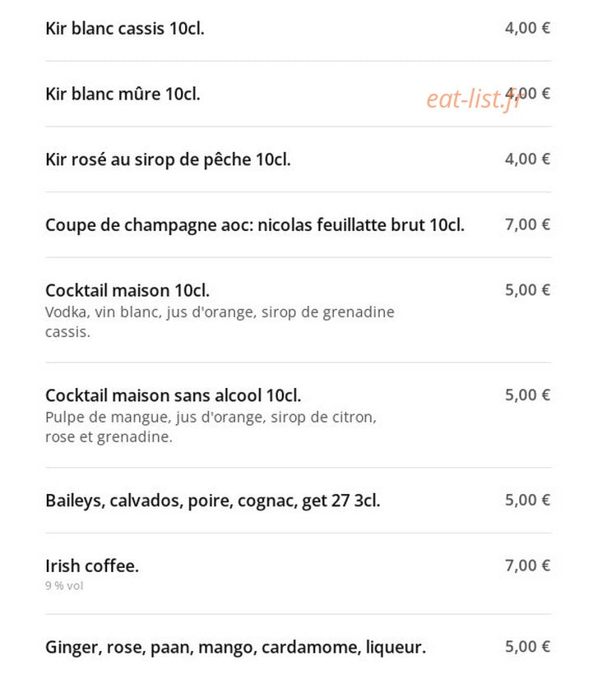The height and width of the screenshot is (679, 616).
Task: Select the Kir blanc cassis 10cl. item
Action: tap(125, 29)
